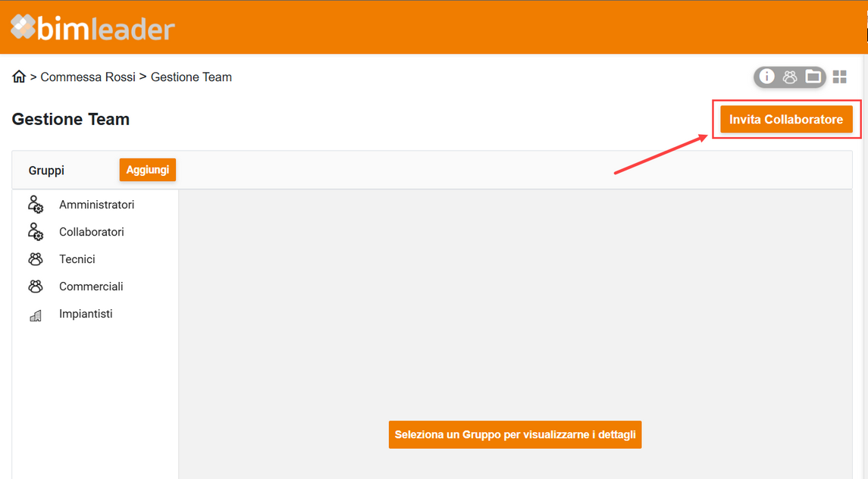Go to home via house icon
The height and width of the screenshot is (479, 868).
tap(20, 77)
